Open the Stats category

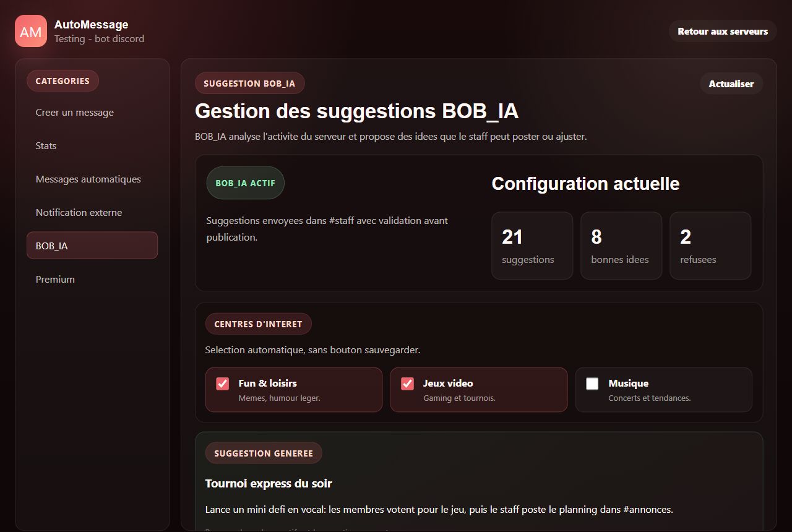coord(92,146)
